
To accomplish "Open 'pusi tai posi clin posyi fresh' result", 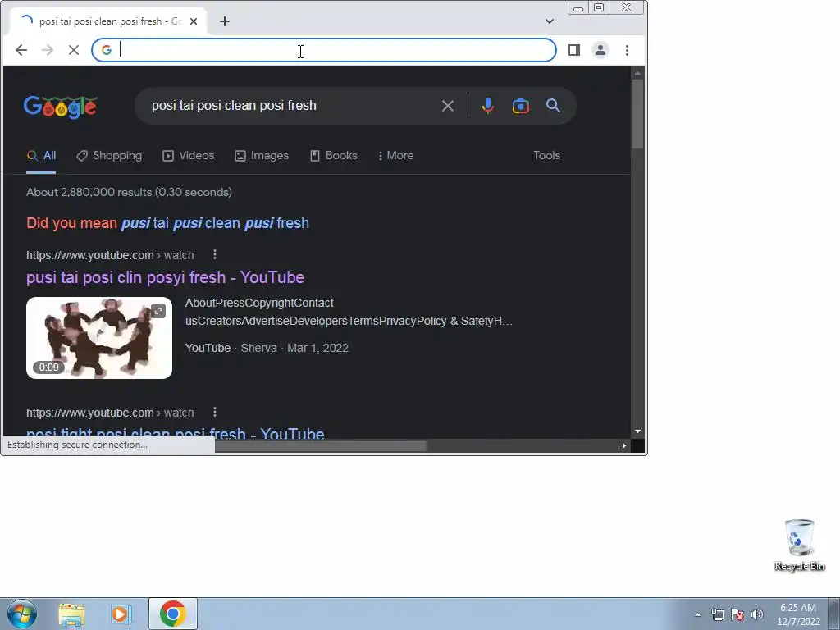I will click(165, 277).
